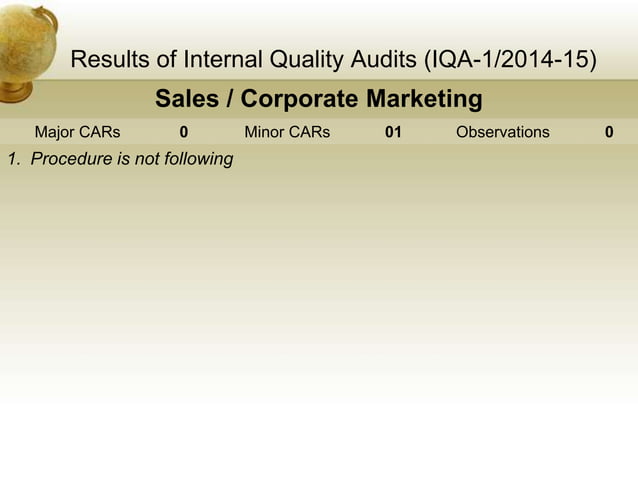Viewport: 638px width, 478px height.
Task: Click the '(IQA-1/2014-15)' text in title
Action: pyautogui.click(x=510, y=60)
